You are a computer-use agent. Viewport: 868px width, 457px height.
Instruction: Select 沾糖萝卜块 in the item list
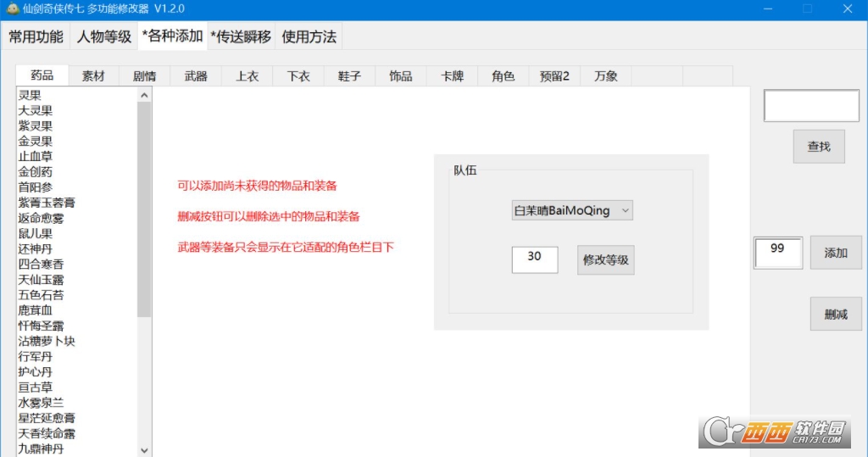(47, 341)
